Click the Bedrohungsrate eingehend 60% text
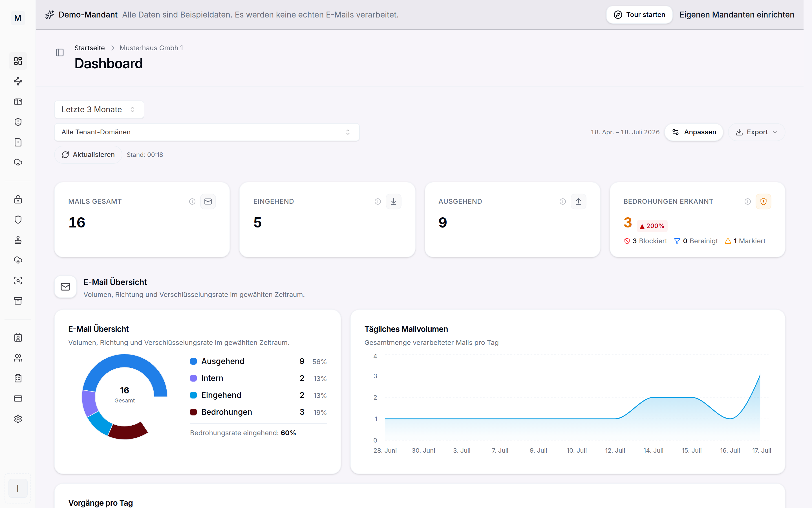The width and height of the screenshot is (812, 508). (243, 433)
